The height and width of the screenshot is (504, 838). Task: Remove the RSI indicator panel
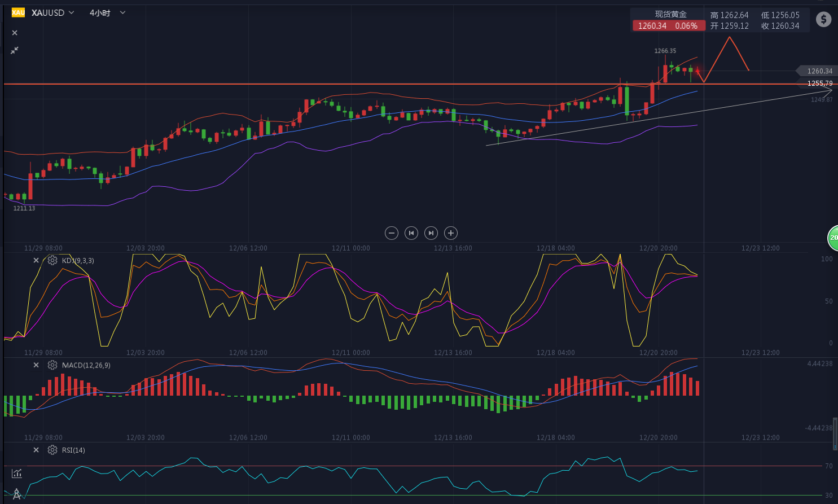[x=36, y=450]
